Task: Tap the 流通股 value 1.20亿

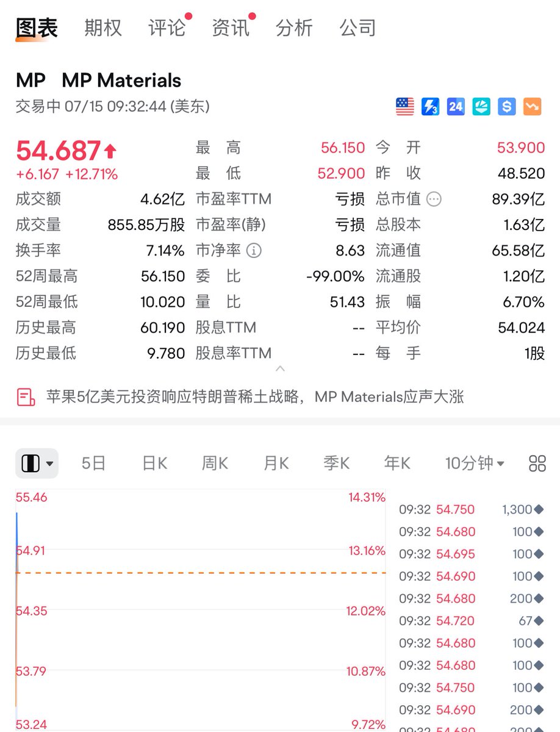Action: (x=524, y=276)
